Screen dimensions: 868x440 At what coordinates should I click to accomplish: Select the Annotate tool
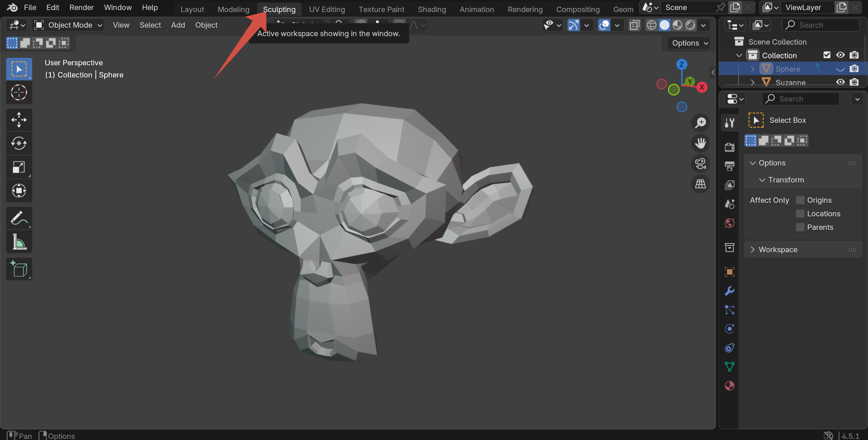[19, 218]
